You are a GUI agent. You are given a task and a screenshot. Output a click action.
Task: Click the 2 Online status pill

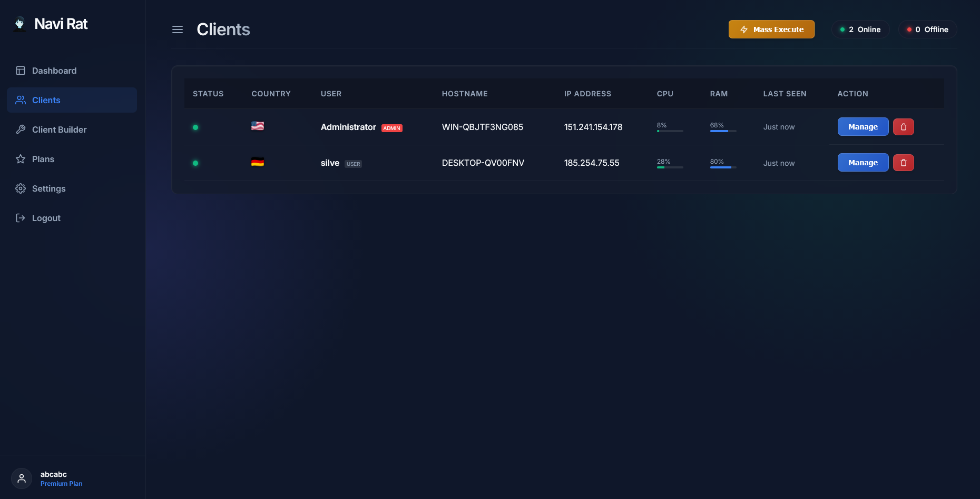pyautogui.click(x=860, y=29)
